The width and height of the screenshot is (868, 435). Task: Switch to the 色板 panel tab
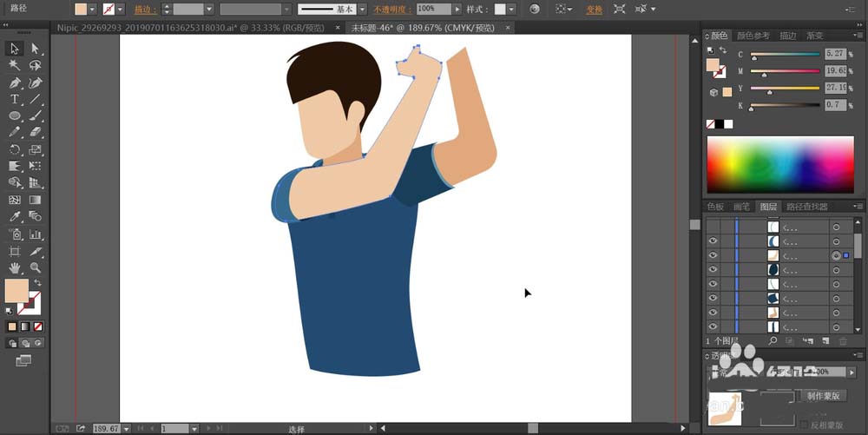715,207
